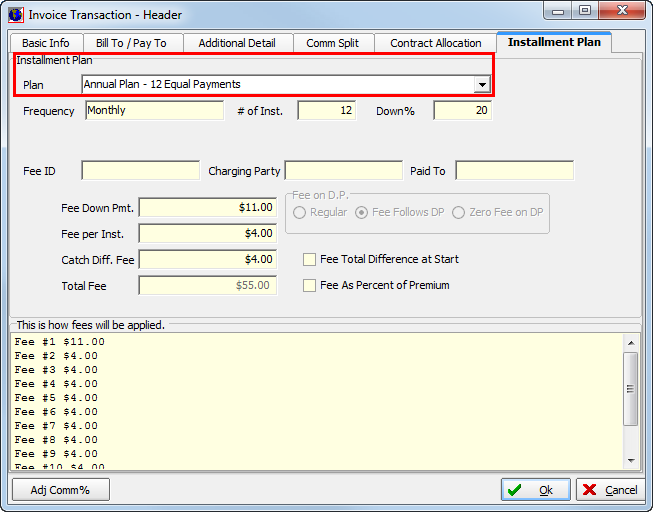Switch to the Basic Info tab
This screenshot has width=653, height=512.
point(46,43)
